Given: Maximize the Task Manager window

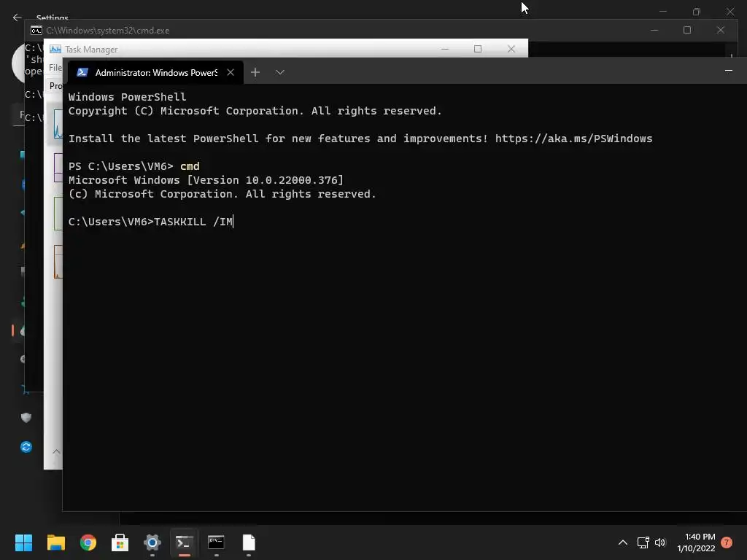Looking at the screenshot, I should [x=478, y=49].
